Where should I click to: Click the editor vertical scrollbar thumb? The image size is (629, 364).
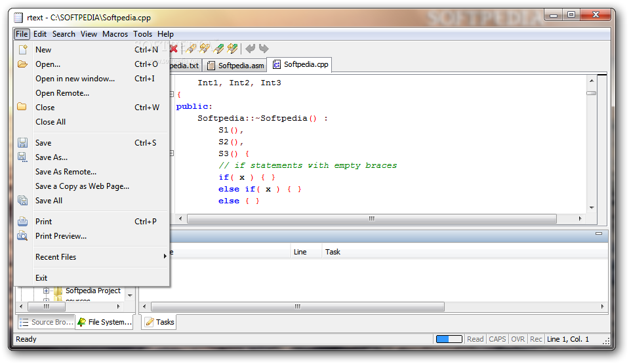(x=592, y=93)
